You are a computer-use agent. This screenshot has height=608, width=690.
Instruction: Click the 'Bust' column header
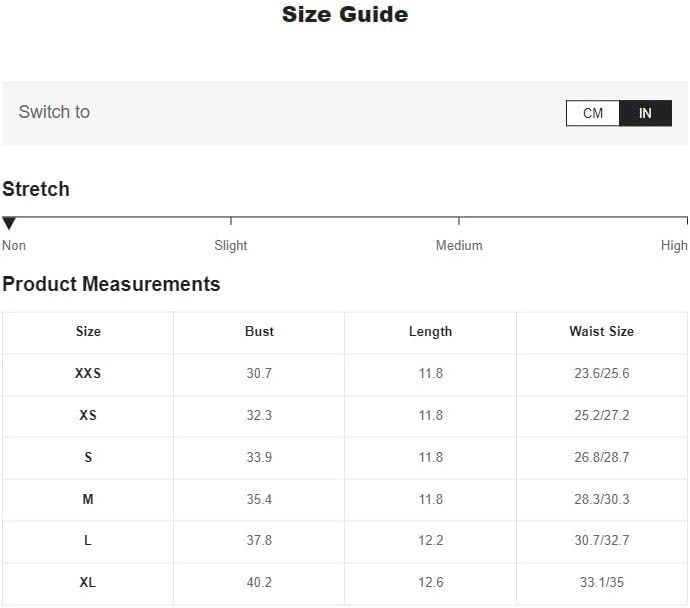pyautogui.click(x=259, y=331)
